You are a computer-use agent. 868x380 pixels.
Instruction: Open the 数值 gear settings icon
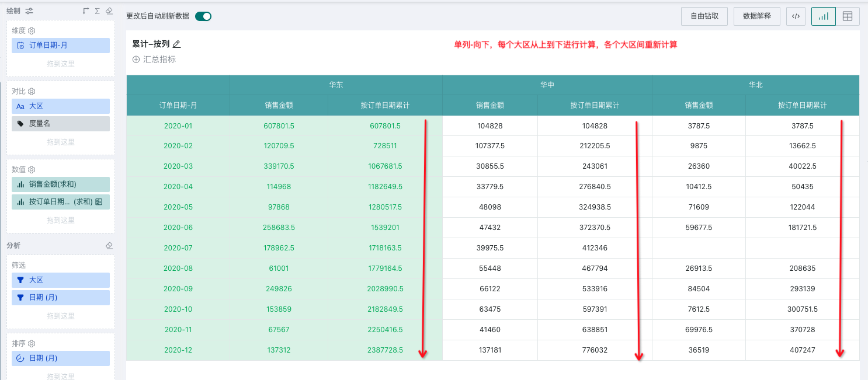(x=32, y=170)
